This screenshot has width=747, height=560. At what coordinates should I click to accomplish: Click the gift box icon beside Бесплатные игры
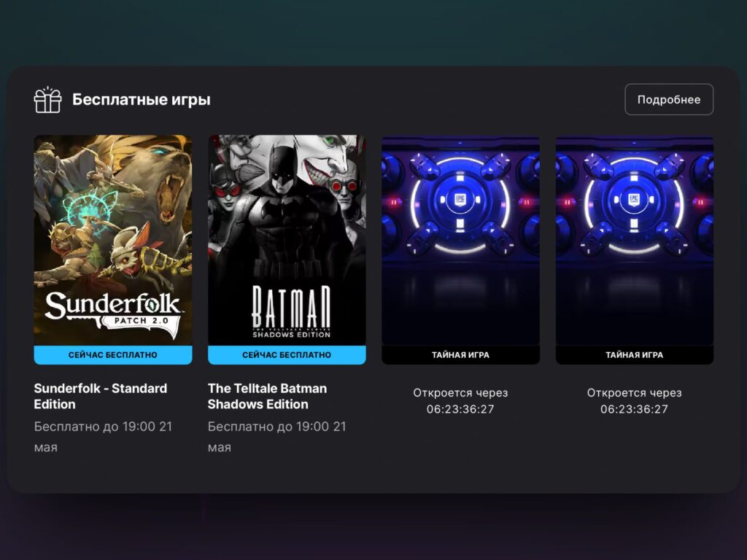(47, 100)
